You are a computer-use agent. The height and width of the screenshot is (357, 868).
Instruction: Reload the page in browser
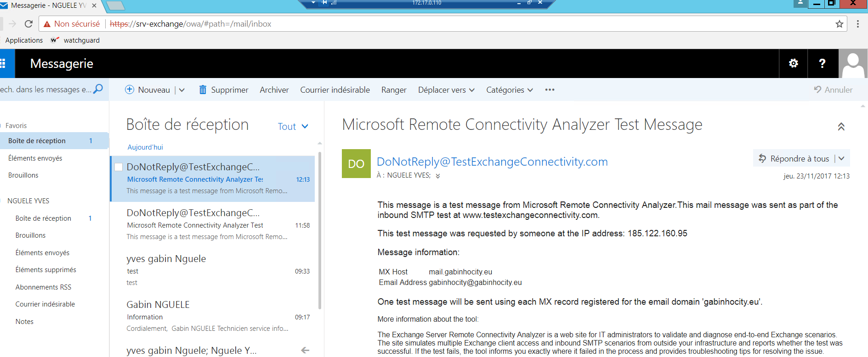pos(28,24)
